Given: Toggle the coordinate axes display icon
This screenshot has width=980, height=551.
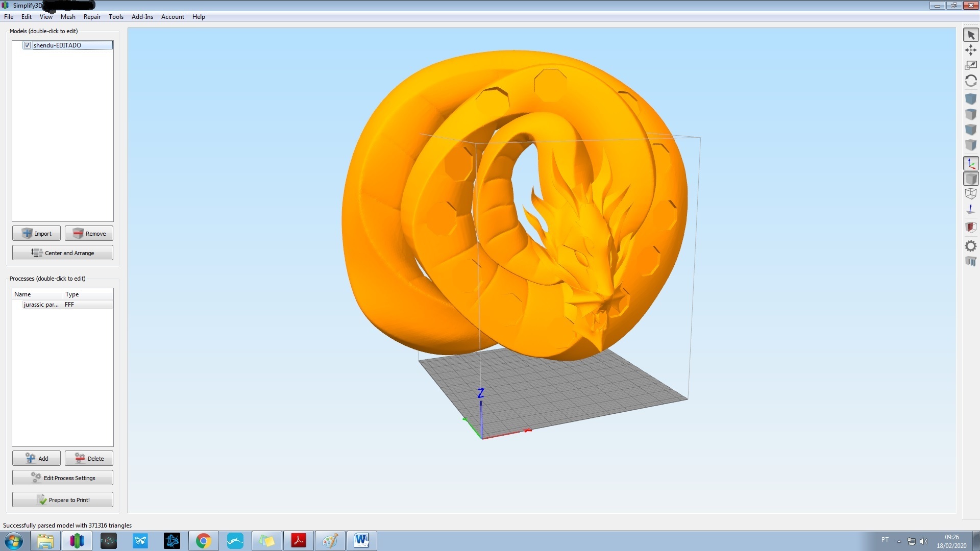Looking at the screenshot, I should [x=971, y=163].
